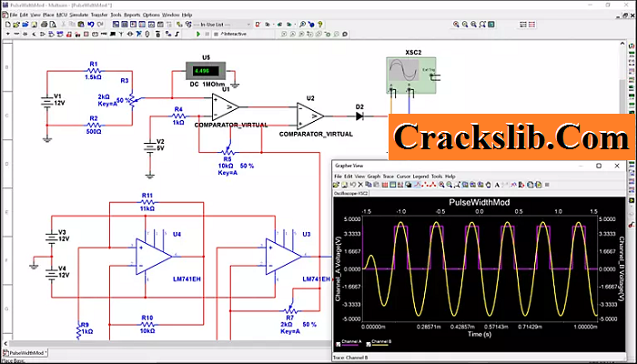Image resolution: width=637 pixels, height=364 pixels.
Task: Toggle Channel B legend checkbox
Action: (368, 344)
